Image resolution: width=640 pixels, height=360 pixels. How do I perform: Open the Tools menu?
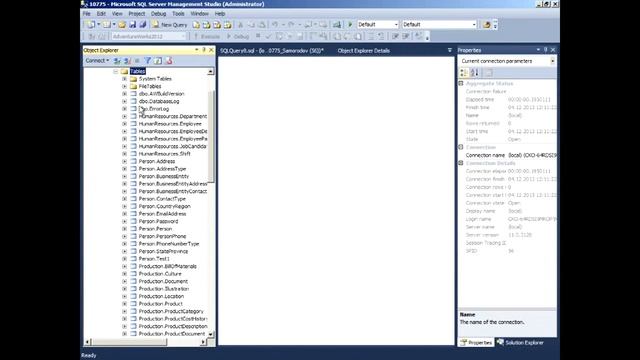(x=178, y=13)
